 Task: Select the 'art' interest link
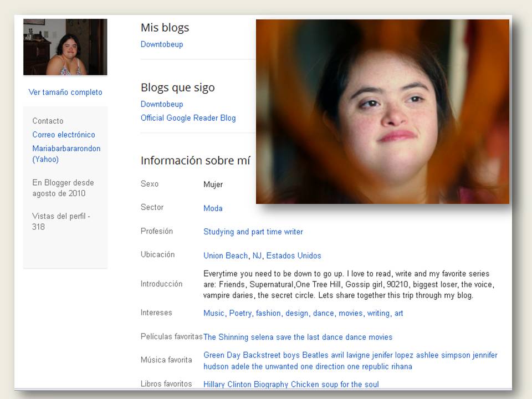coord(398,313)
